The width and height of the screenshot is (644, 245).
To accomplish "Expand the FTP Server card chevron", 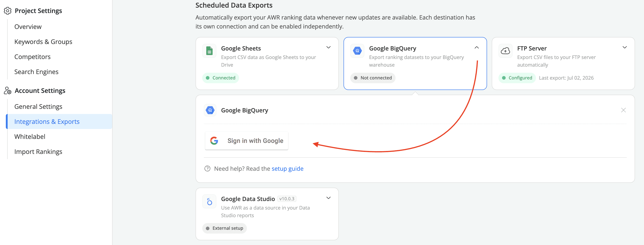I will (x=624, y=47).
